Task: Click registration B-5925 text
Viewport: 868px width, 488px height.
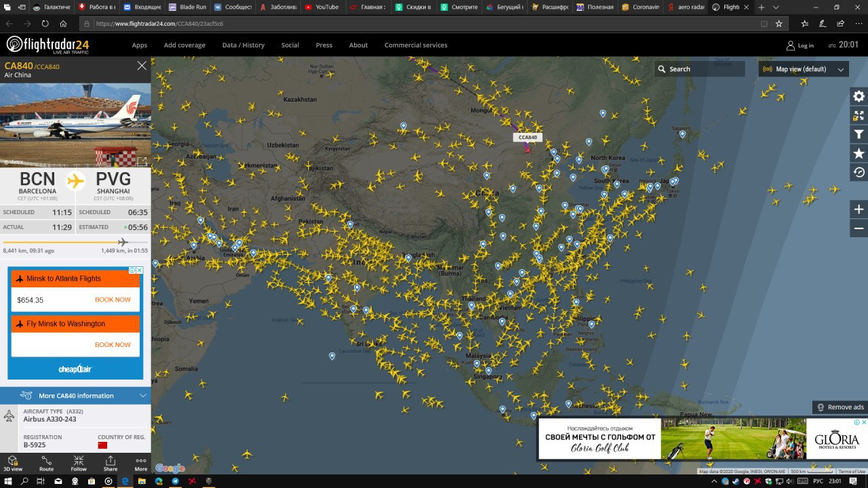Action: click(35, 445)
